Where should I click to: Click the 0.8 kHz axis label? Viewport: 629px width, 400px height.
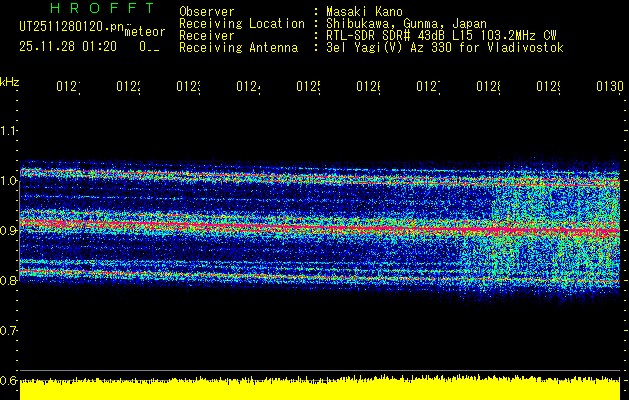coord(8,280)
